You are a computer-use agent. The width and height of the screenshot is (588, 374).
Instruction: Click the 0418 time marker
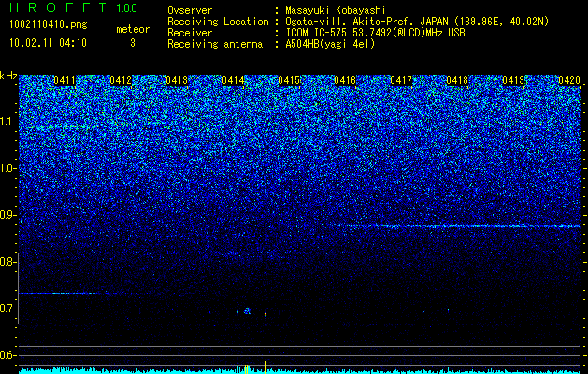[457, 80]
